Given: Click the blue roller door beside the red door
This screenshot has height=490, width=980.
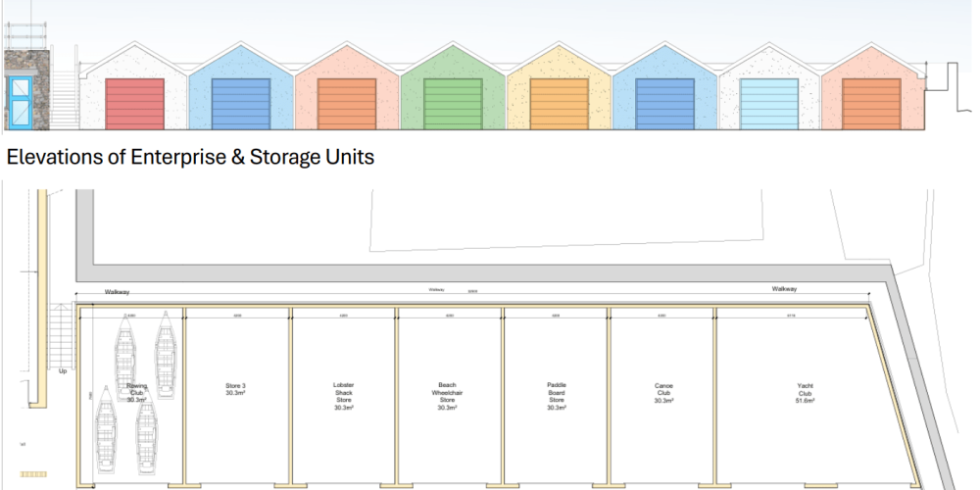Looking at the screenshot, I should pyautogui.click(x=241, y=104).
